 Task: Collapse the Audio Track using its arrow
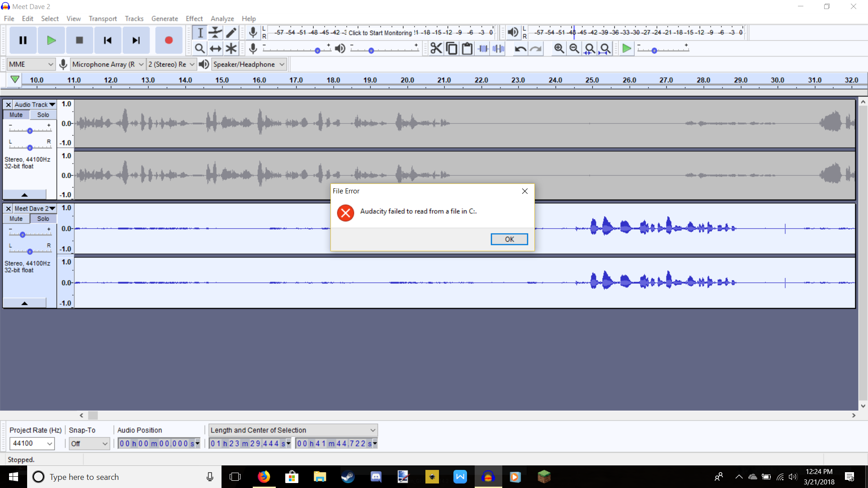24,194
